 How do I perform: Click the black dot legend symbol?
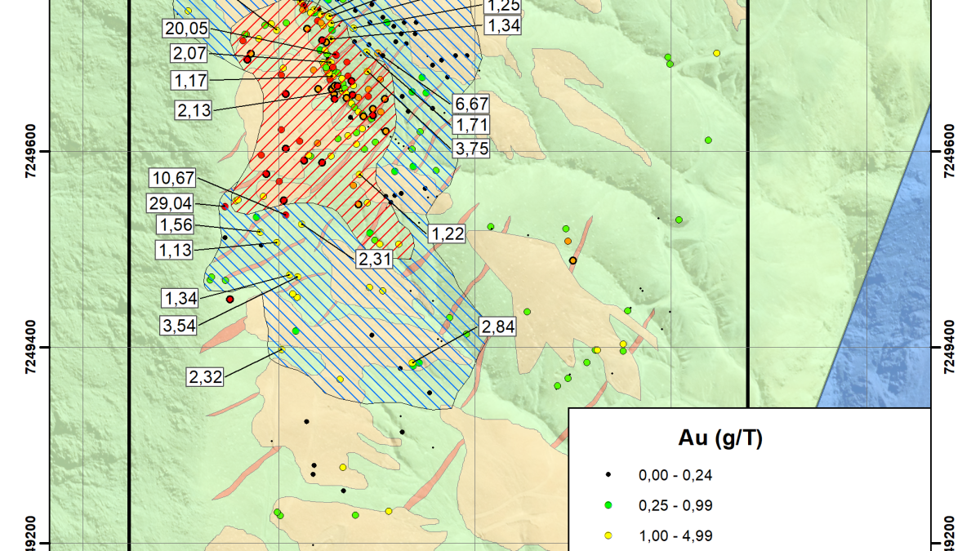608,474
